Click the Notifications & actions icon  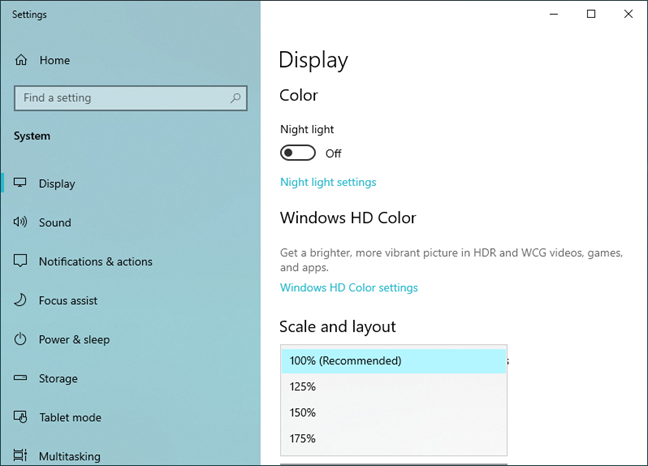point(20,261)
